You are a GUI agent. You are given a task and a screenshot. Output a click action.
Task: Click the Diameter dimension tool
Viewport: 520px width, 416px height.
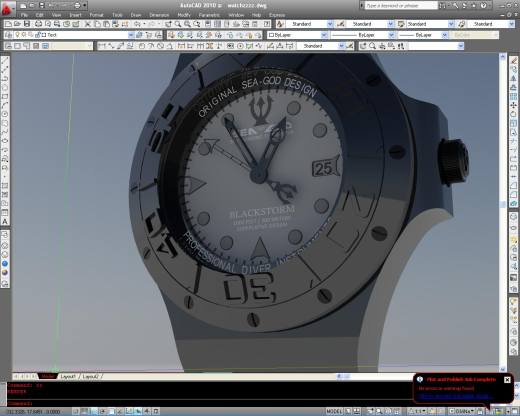tap(160, 46)
